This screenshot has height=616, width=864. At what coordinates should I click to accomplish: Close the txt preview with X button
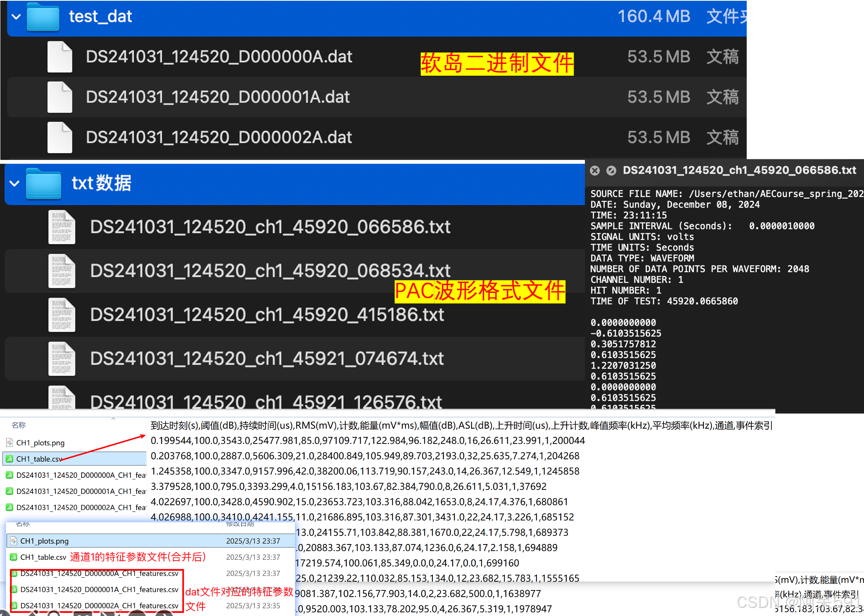[595, 171]
